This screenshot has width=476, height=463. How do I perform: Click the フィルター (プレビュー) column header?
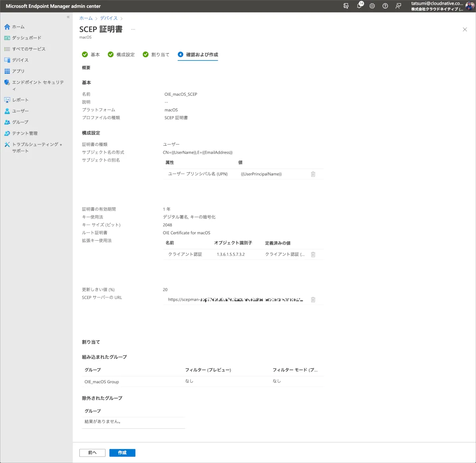coord(208,370)
